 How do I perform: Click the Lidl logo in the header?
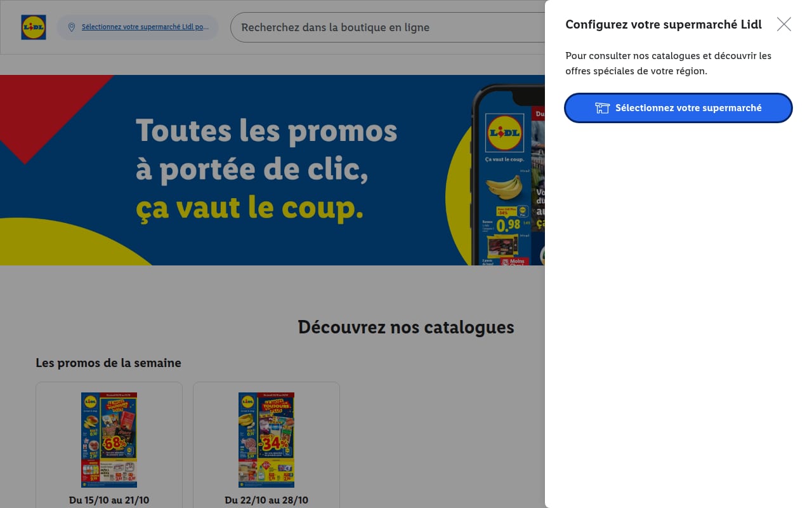pos(34,27)
